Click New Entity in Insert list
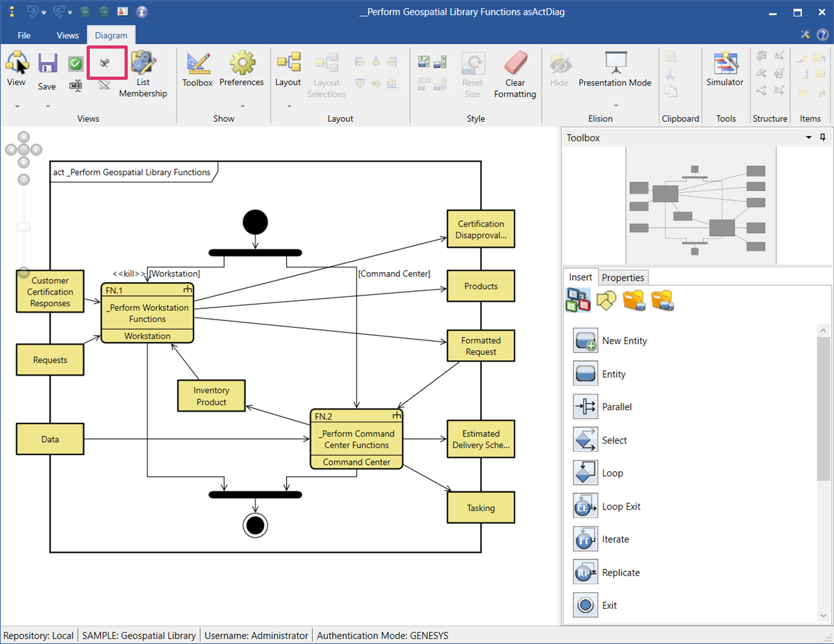Viewport: 834px width, 644px height. [624, 341]
